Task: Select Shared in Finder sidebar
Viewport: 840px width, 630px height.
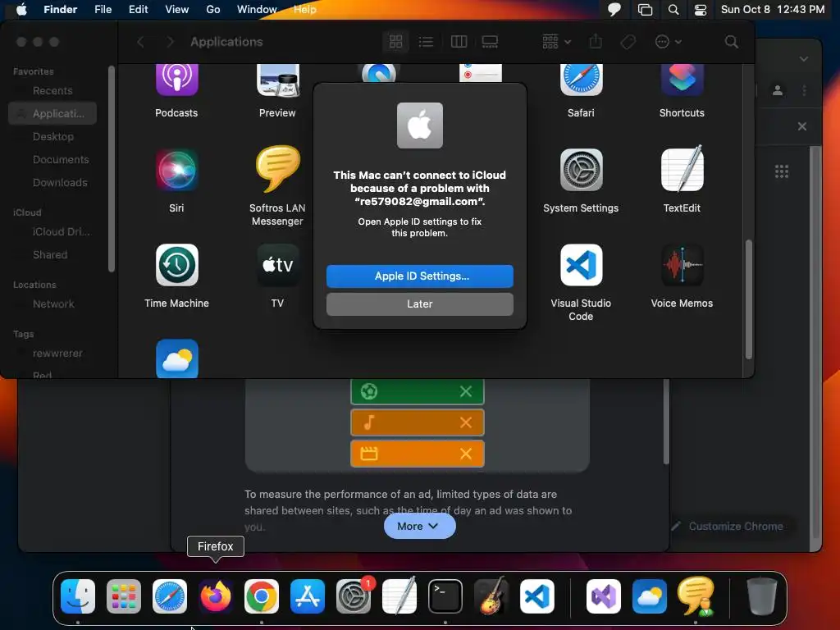Action: [x=52, y=254]
